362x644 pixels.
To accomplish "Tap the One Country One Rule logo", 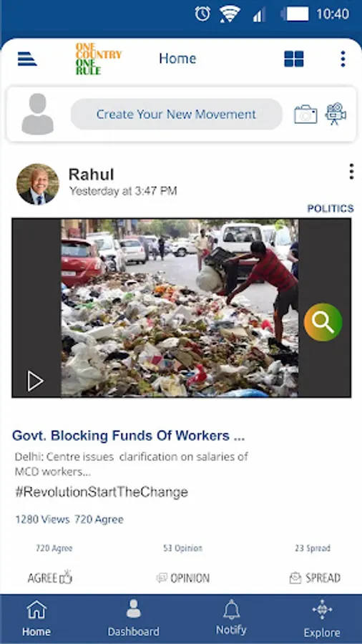I will tap(99, 59).
